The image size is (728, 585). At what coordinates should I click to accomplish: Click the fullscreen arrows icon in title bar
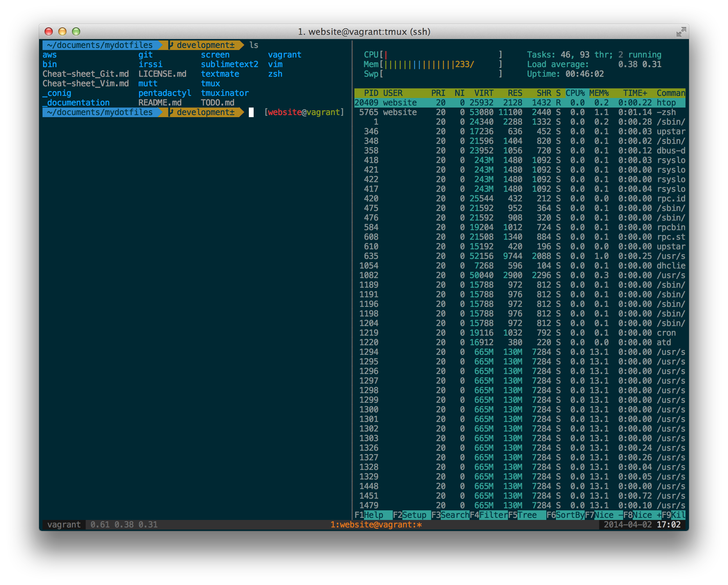(x=681, y=32)
